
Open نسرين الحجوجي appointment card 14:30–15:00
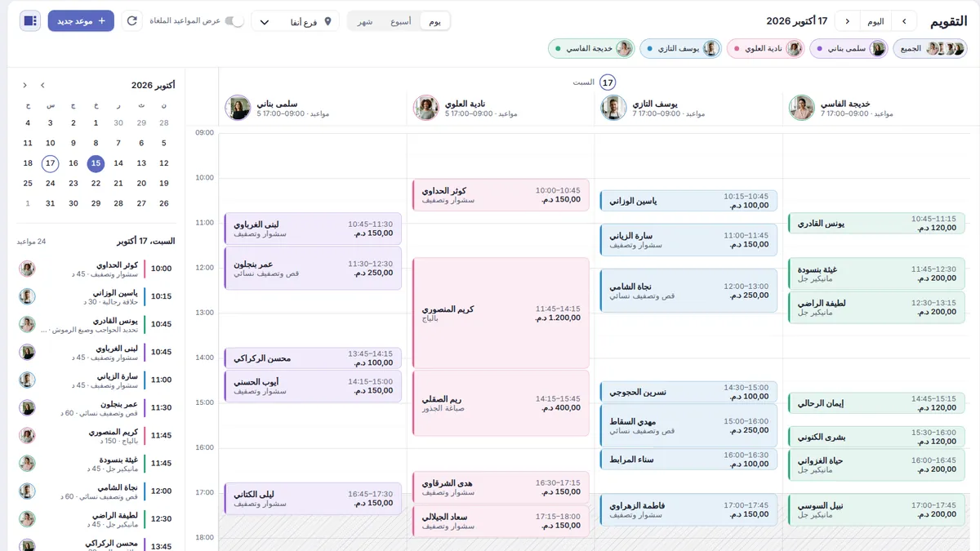[688, 392]
